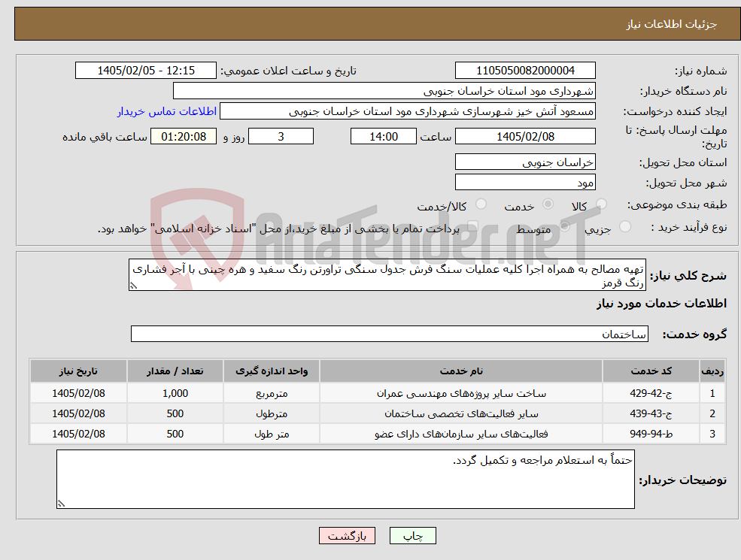Select the متوسط purchase type radio
741x560 pixels.
point(564,227)
